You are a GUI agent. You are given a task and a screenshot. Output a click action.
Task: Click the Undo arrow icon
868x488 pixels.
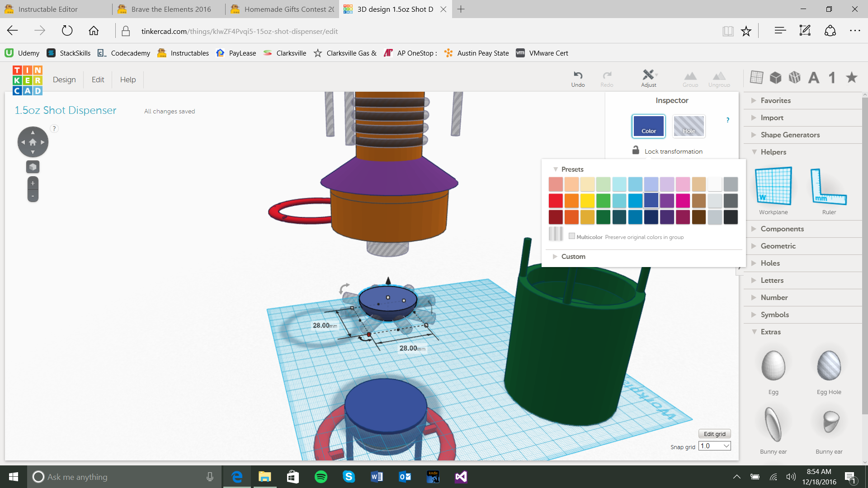[x=578, y=75]
